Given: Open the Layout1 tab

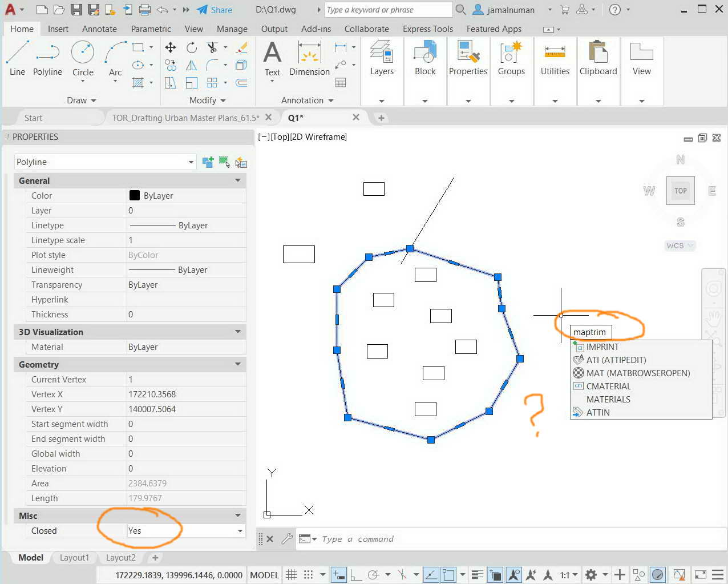Looking at the screenshot, I should point(74,558).
